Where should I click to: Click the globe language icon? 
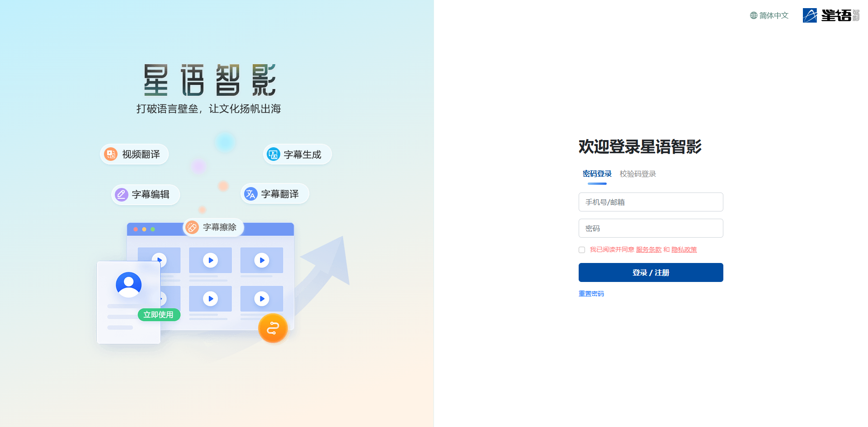pyautogui.click(x=754, y=15)
